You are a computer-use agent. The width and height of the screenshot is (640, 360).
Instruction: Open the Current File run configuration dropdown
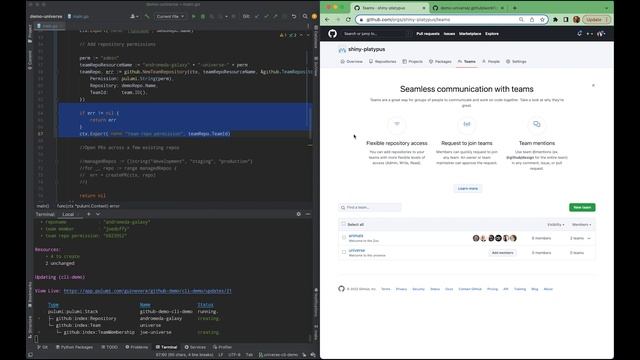170,16
